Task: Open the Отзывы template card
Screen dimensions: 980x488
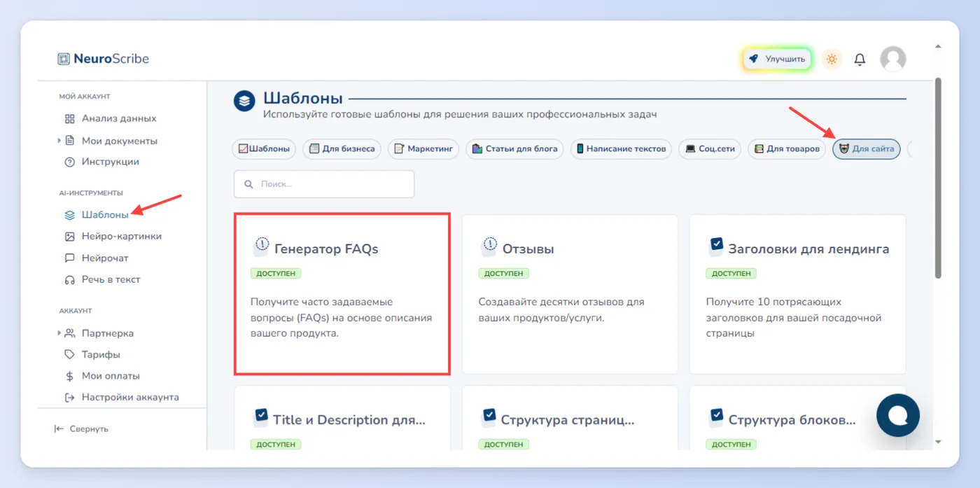Action: point(570,294)
